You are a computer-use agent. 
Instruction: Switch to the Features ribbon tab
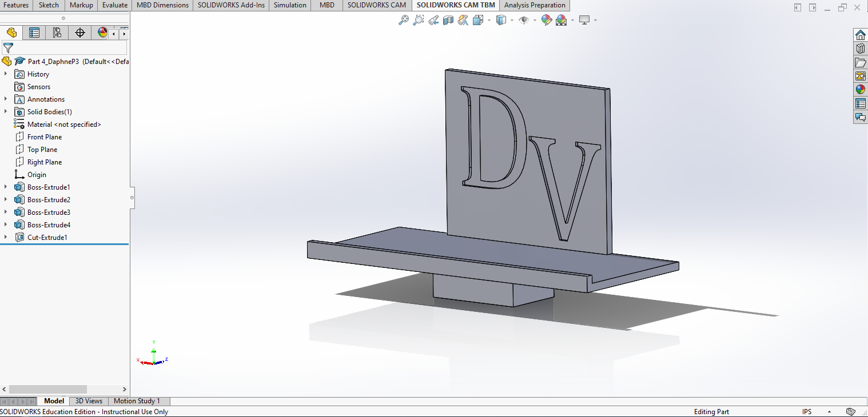tap(16, 5)
